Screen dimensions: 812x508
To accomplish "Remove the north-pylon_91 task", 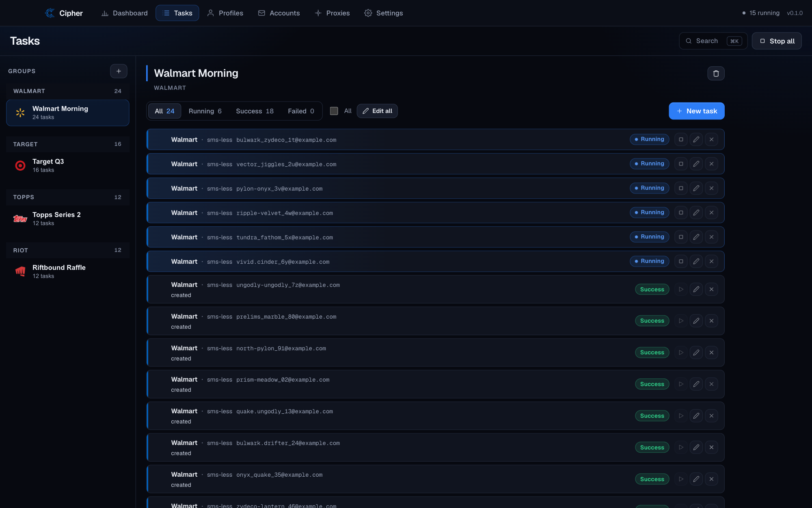I will (x=711, y=352).
